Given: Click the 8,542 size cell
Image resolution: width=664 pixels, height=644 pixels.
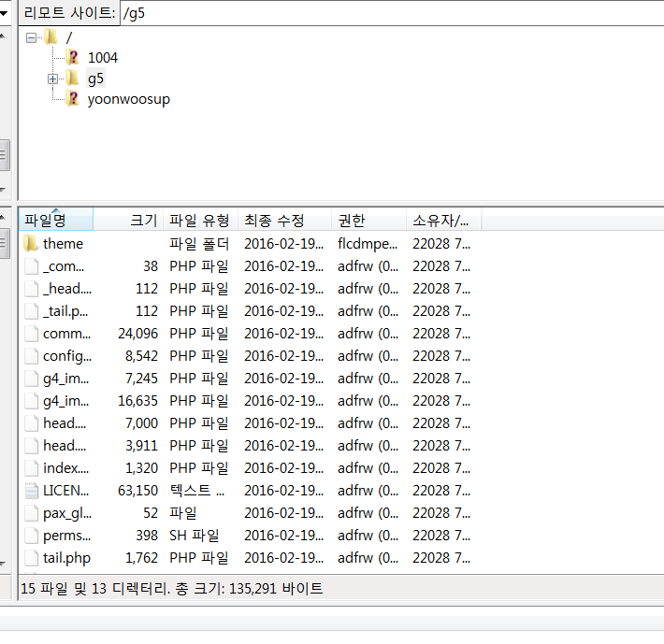Looking at the screenshot, I should point(141,356).
